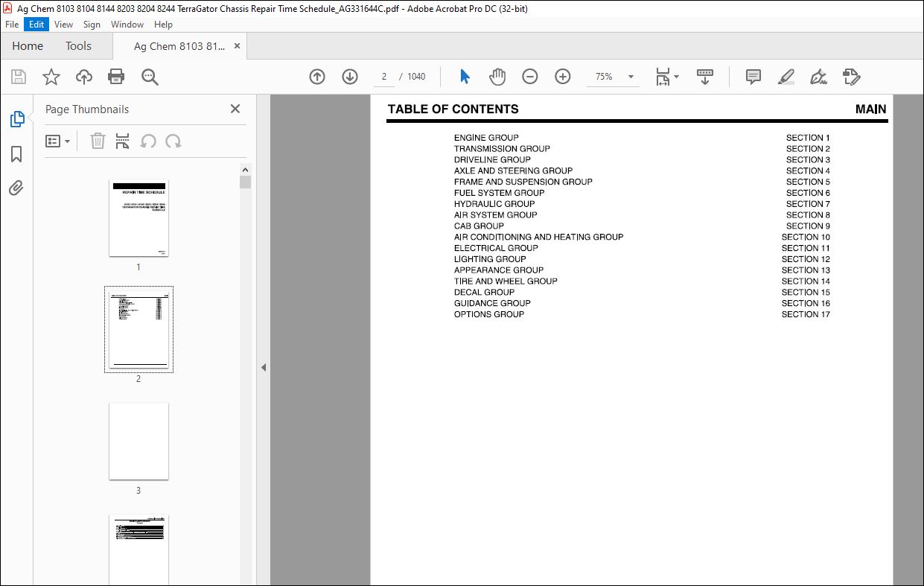Close the Ag Chem document tab
The image size is (924, 586).
(x=237, y=46)
